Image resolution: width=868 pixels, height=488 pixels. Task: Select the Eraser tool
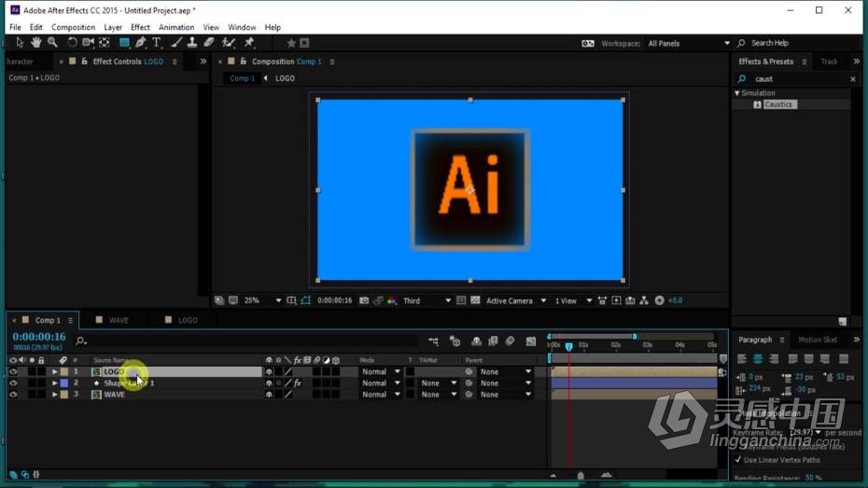pyautogui.click(x=209, y=43)
